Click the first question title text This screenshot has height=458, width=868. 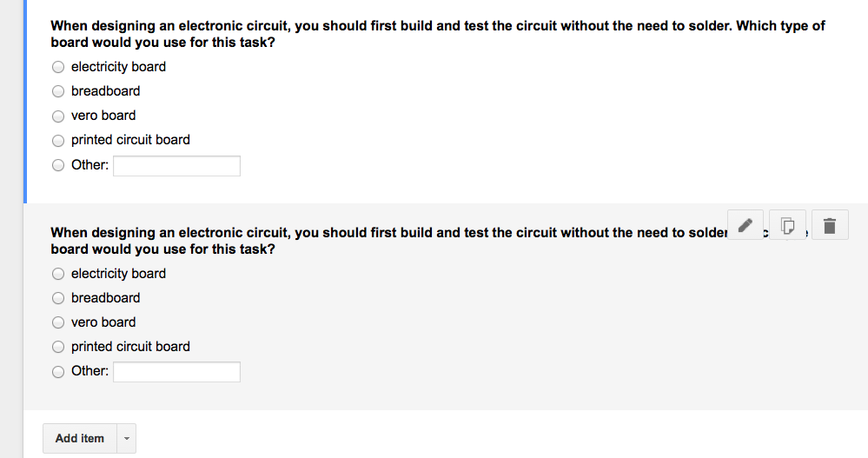(x=437, y=34)
